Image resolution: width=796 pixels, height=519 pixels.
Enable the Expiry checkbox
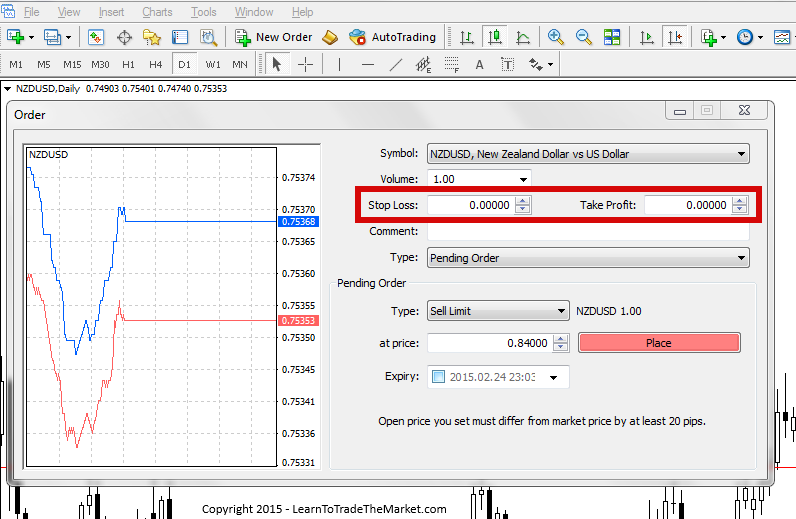[x=438, y=377]
